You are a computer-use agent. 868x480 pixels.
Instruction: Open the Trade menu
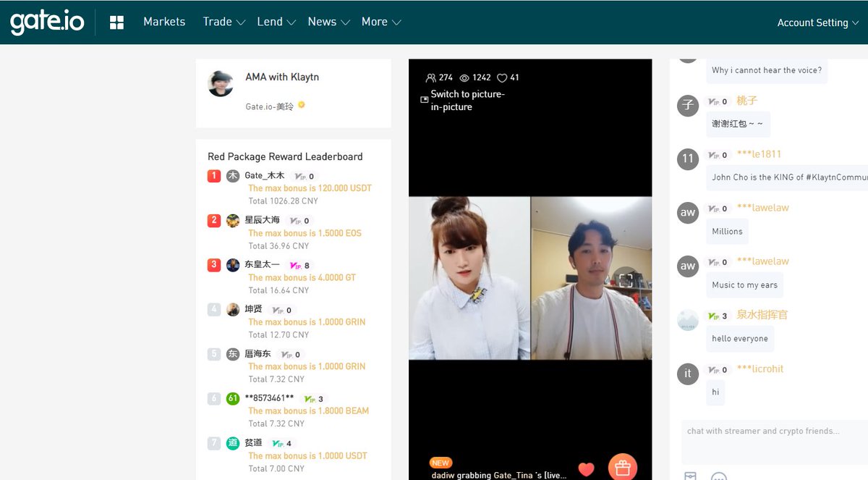tap(217, 22)
